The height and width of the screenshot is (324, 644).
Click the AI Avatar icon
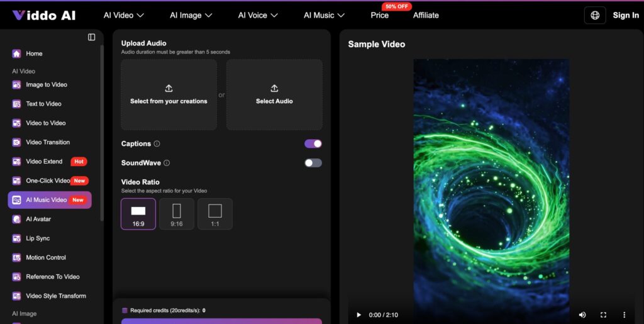[16, 219]
